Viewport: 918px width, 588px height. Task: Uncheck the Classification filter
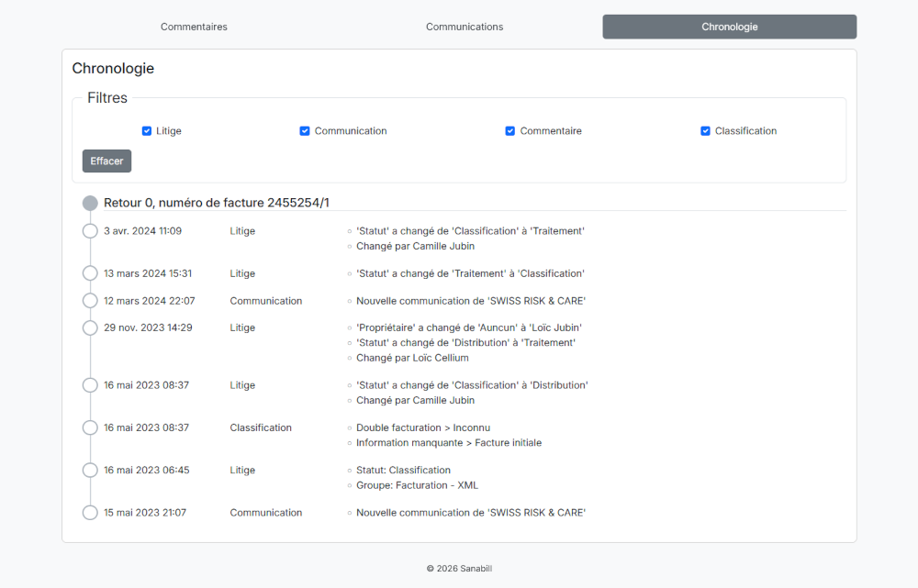click(x=705, y=130)
